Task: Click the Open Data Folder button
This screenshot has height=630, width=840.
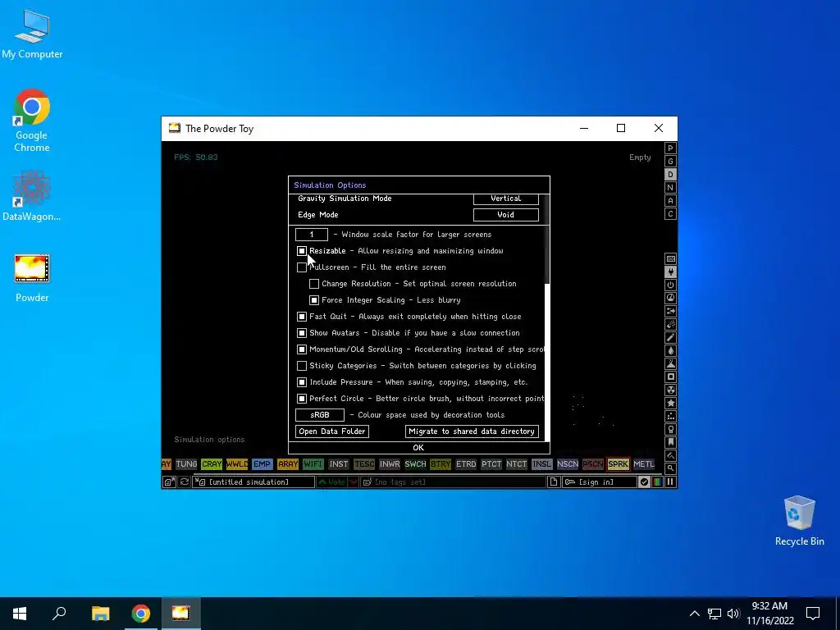Action: [332, 431]
